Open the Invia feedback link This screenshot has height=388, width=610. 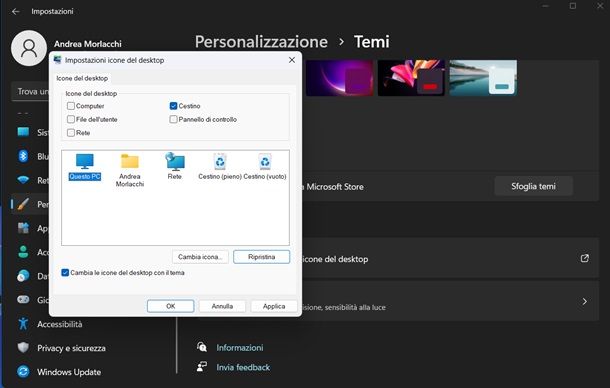(x=243, y=367)
